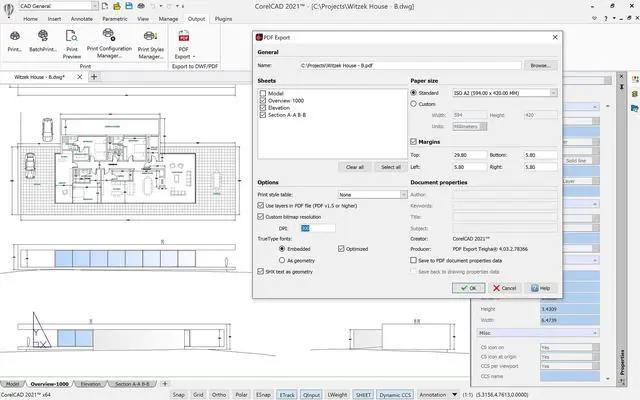
Task: Open the Plugins ribbon tab
Action: (x=223, y=19)
